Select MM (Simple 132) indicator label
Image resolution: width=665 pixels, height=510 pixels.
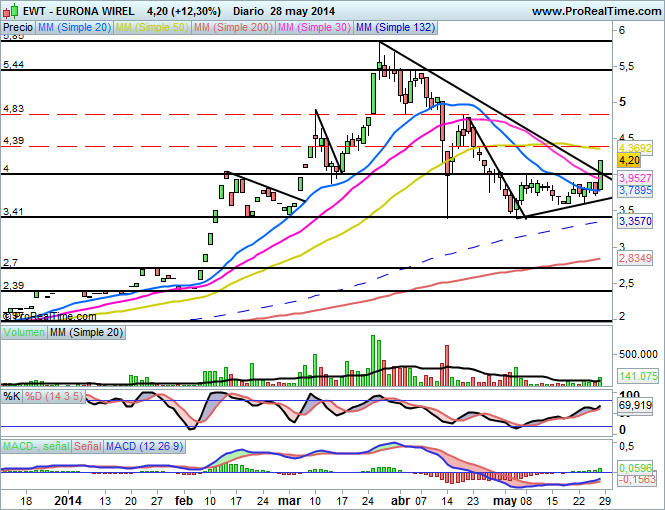395,28
